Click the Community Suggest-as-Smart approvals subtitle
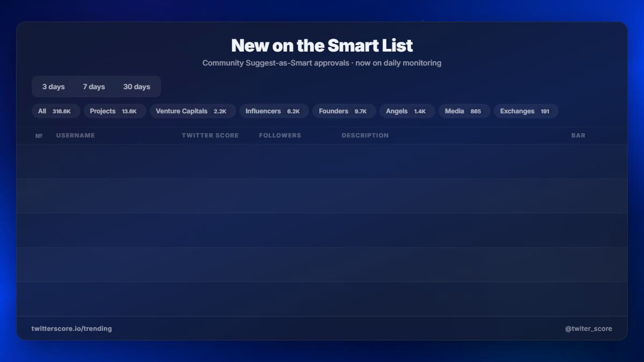Viewport: 644px width, 362px height. 322,63
